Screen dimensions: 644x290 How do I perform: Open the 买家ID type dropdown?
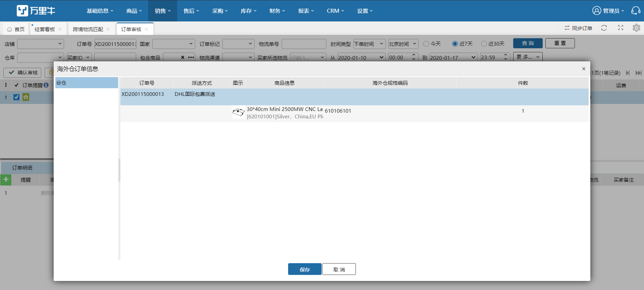(x=79, y=58)
